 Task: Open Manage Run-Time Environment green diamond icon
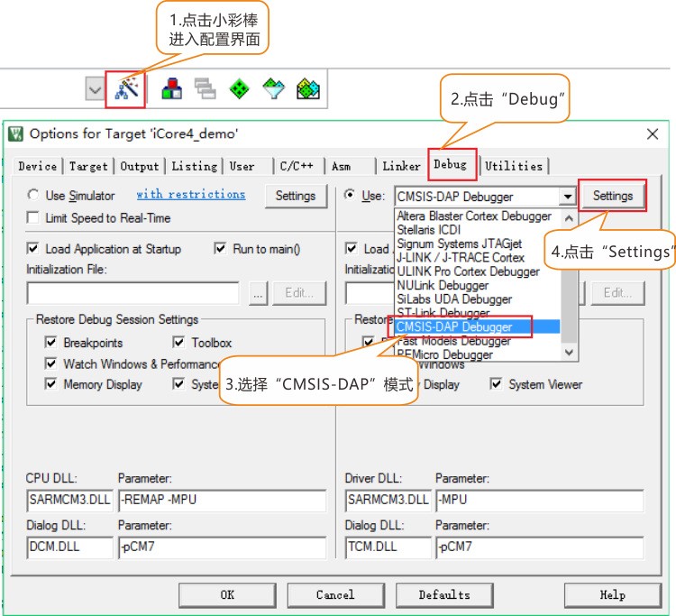[x=240, y=87]
